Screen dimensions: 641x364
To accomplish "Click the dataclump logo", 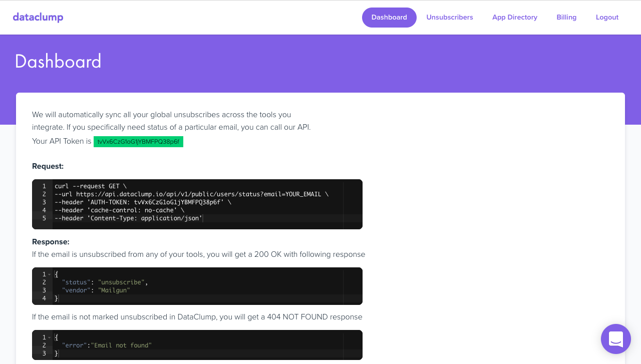I will 38,17.
